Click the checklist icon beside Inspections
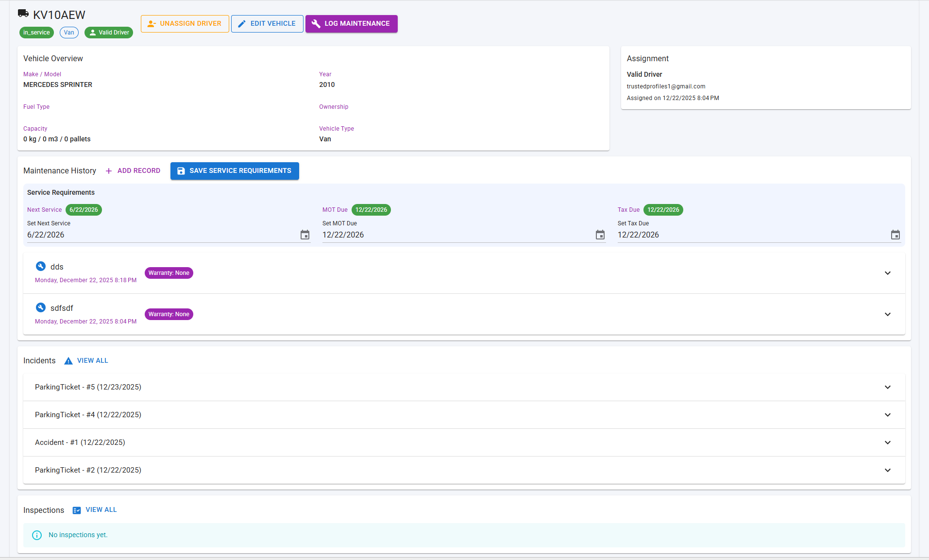 (x=76, y=510)
